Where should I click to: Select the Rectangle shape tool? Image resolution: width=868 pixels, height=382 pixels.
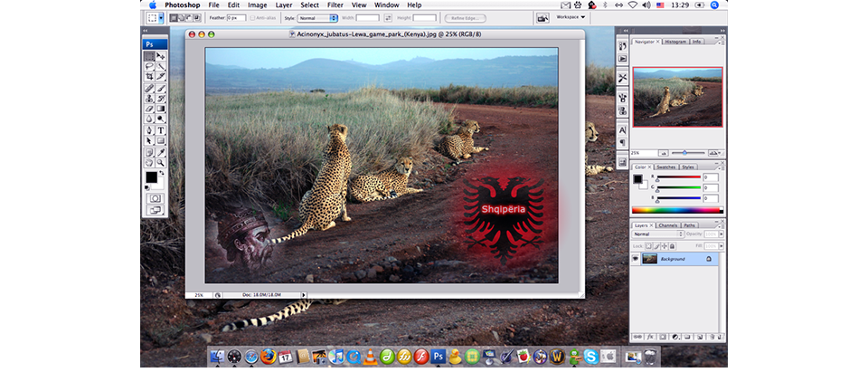pyautogui.click(x=161, y=141)
